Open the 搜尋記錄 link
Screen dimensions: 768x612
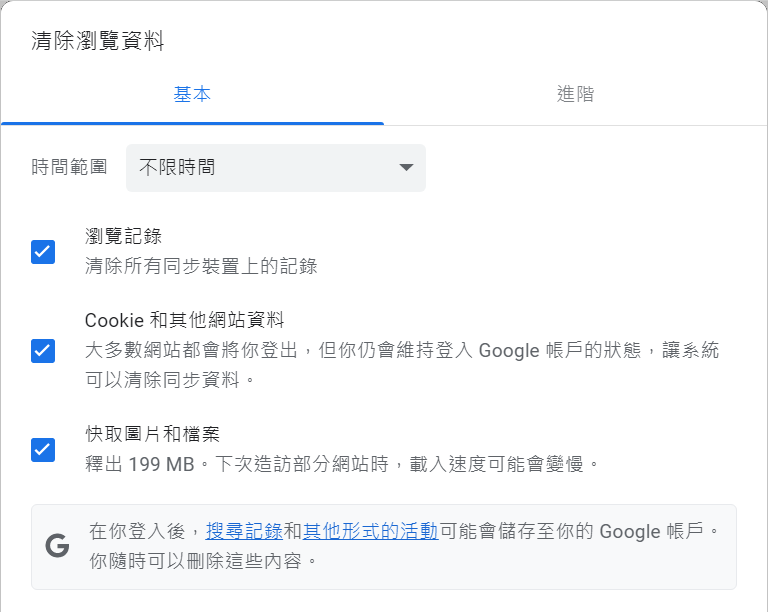(244, 531)
